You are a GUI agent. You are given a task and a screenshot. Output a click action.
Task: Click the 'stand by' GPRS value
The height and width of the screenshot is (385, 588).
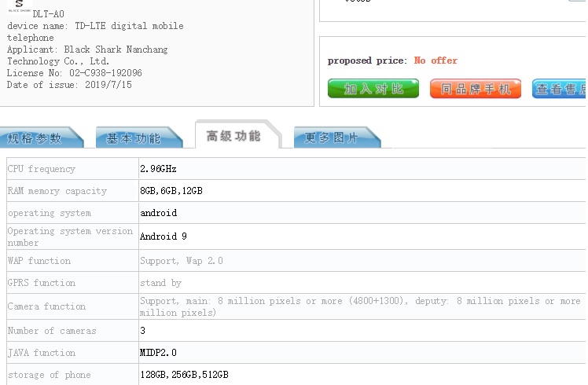(x=160, y=283)
